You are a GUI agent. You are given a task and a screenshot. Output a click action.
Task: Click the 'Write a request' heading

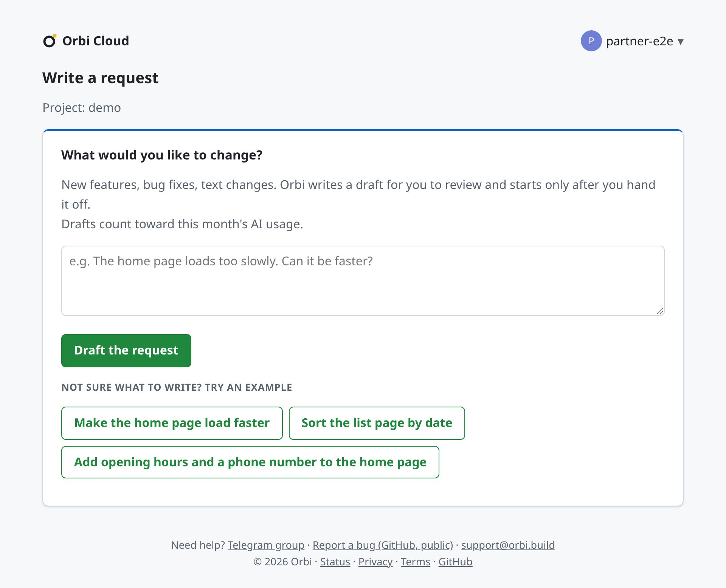100,78
